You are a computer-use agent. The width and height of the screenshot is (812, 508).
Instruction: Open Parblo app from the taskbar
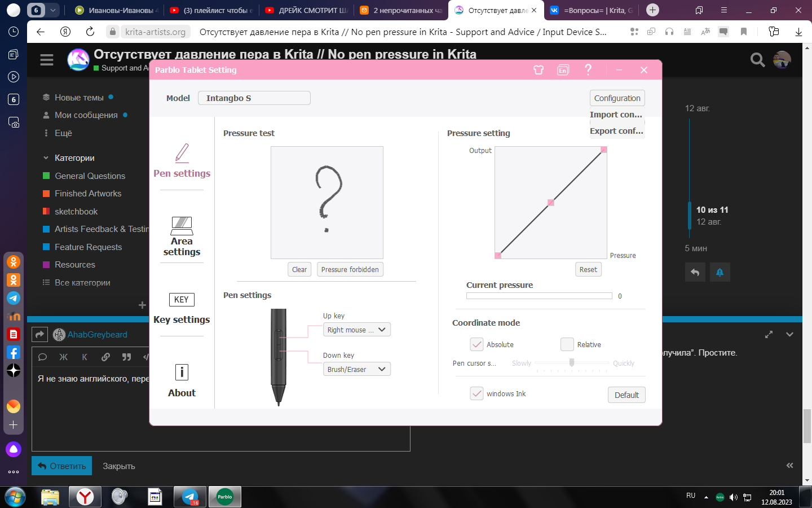tap(225, 497)
